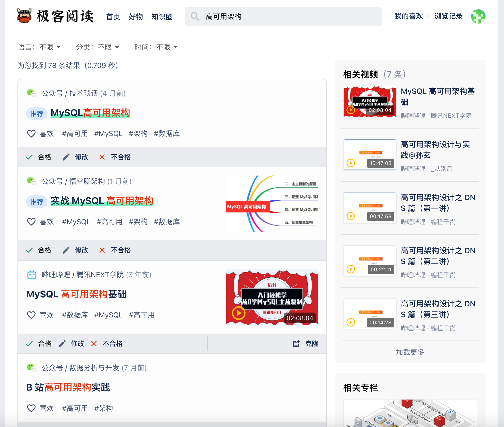Click the WeChat icon beside 数据分析与开发
Image resolution: width=504 pixels, height=427 pixels.
tap(32, 368)
